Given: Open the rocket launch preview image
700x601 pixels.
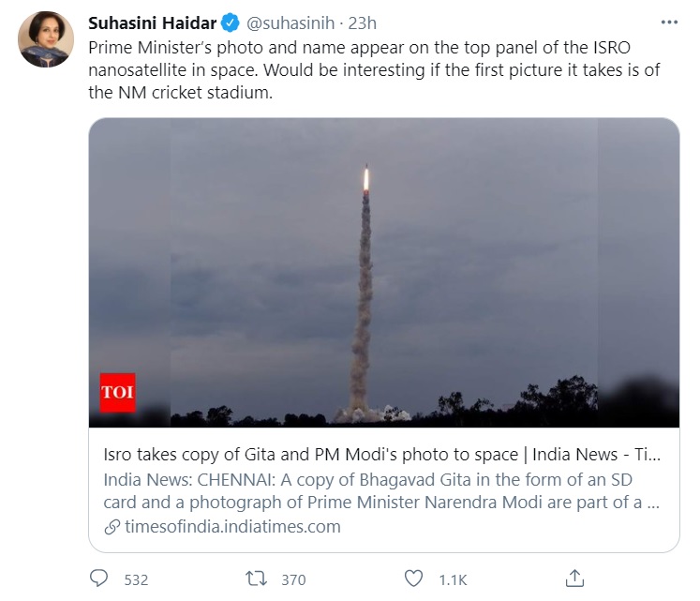Looking at the screenshot, I should [x=383, y=272].
